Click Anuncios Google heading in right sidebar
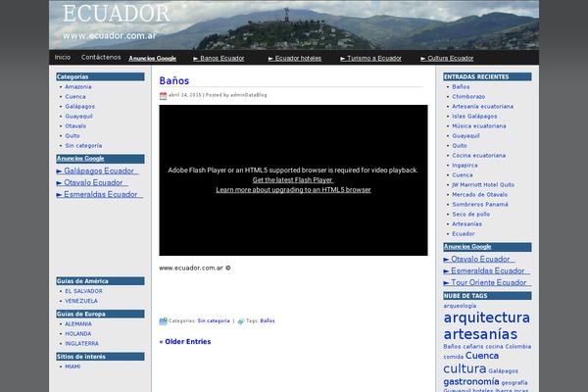588x392 pixels. point(467,247)
